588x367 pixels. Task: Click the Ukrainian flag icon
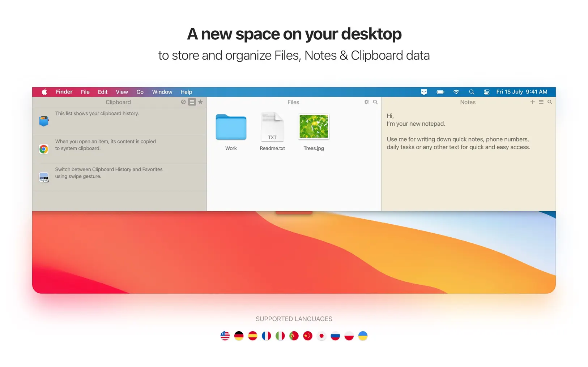(363, 336)
